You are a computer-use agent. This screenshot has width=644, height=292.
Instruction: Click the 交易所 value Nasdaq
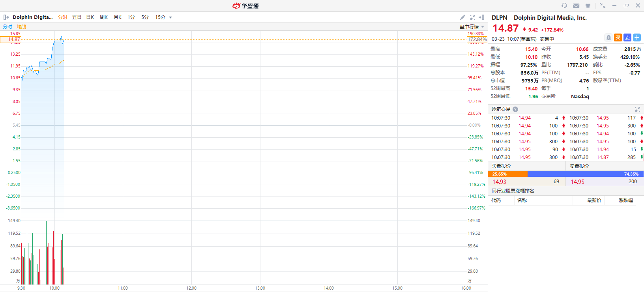coord(580,97)
